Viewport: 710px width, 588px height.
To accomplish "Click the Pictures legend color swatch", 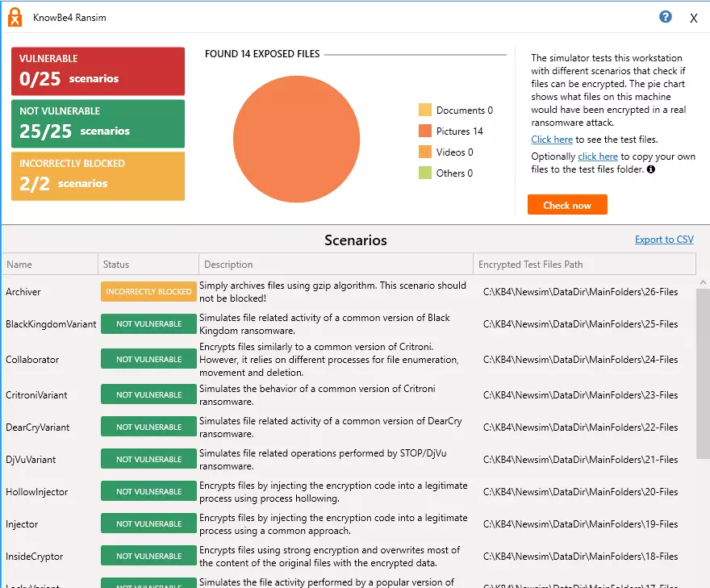I will [x=425, y=131].
